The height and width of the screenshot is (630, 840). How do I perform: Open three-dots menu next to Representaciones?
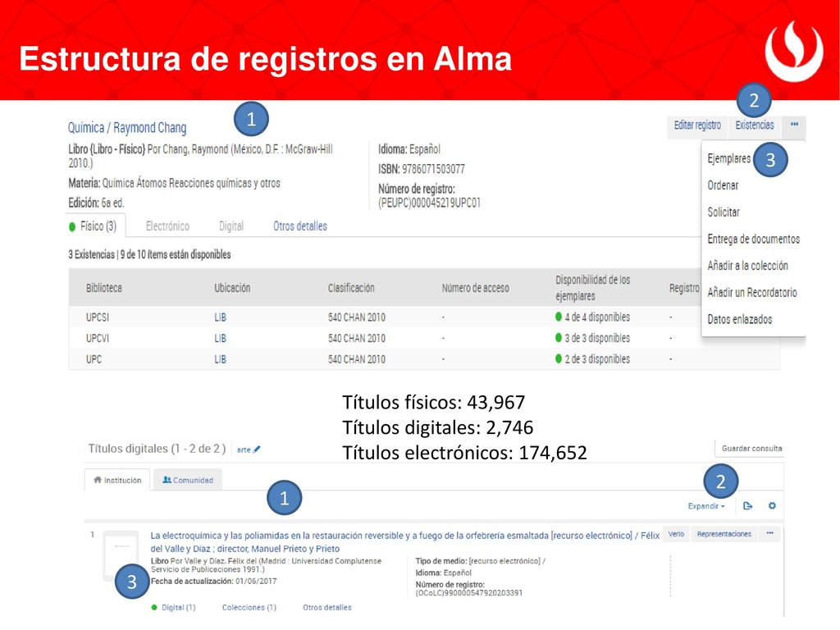(x=769, y=534)
